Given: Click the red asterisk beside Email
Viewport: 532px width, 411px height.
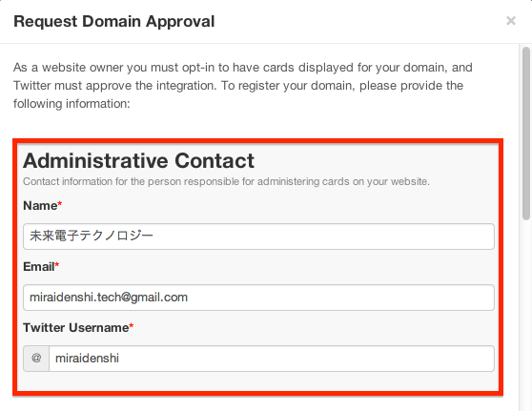Looking at the screenshot, I should tap(57, 265).
